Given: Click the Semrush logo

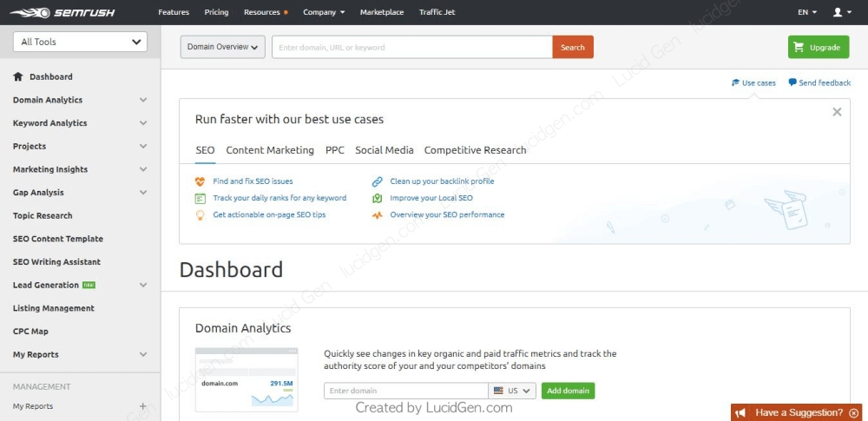Looking at the screenshot, I should click(62, 12).
